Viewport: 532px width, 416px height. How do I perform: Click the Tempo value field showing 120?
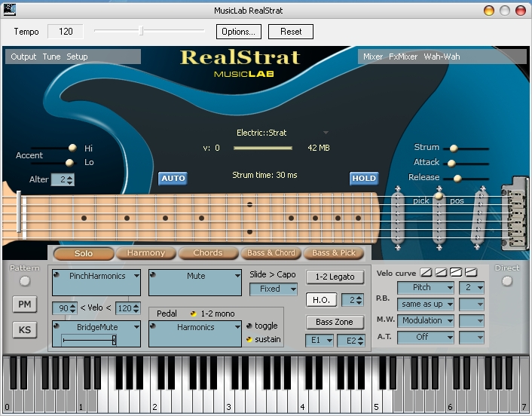tap(66, 32)
